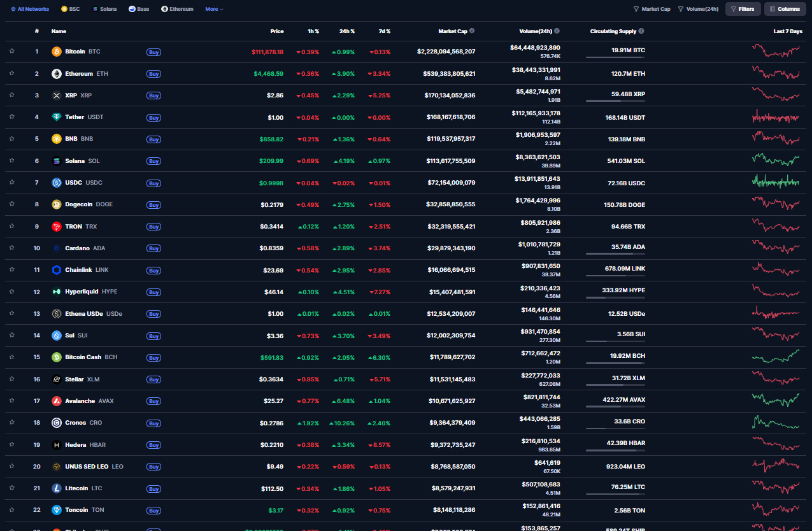Sort table by Price column header
Screen dimensions: 812x531
point(277,31)
